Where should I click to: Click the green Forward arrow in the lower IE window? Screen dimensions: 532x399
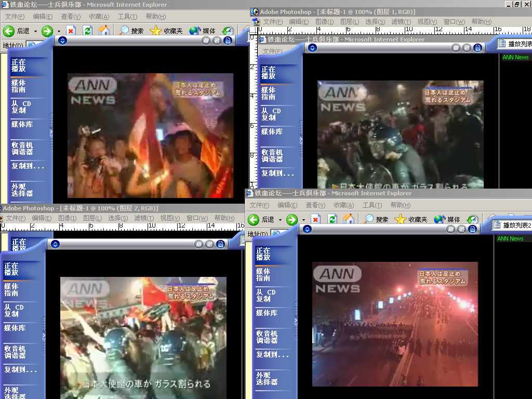(x=292, y=220)
